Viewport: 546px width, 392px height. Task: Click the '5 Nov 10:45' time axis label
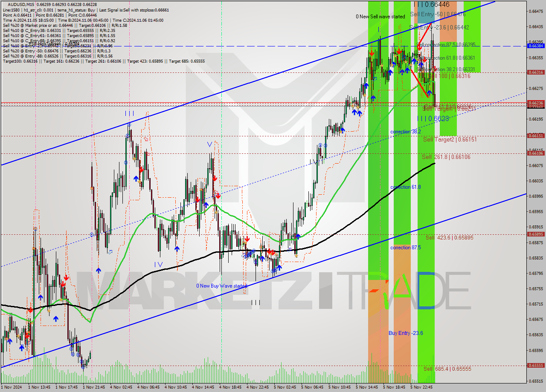click(340, 387)
